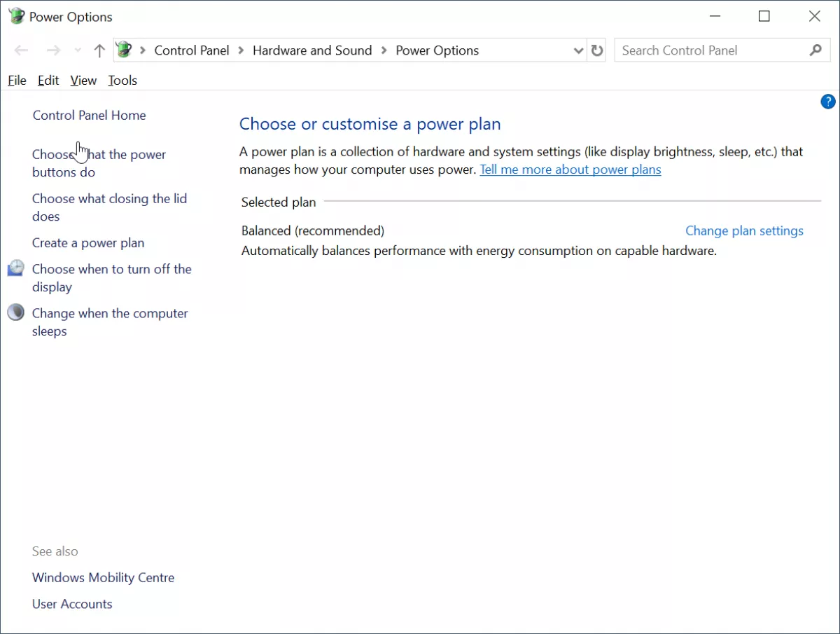
Task: Expand the address bar history dropdown
Action: (578, 50)
